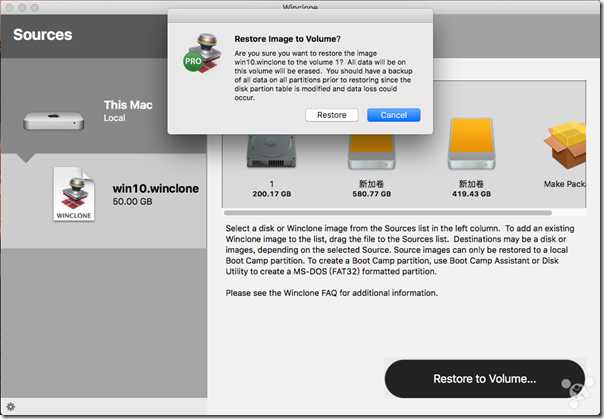Select the win10.winclone image file icon

pyautogui.click(x=74, y=194)
